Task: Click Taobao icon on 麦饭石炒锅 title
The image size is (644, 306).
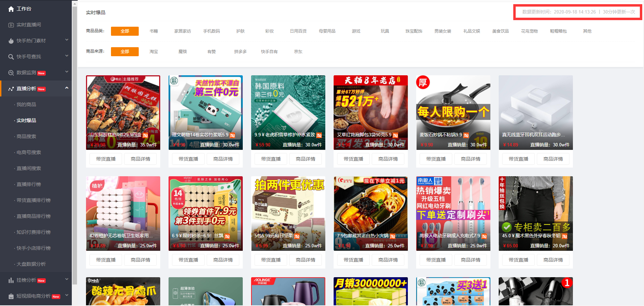Action: (x=466, y=135)
